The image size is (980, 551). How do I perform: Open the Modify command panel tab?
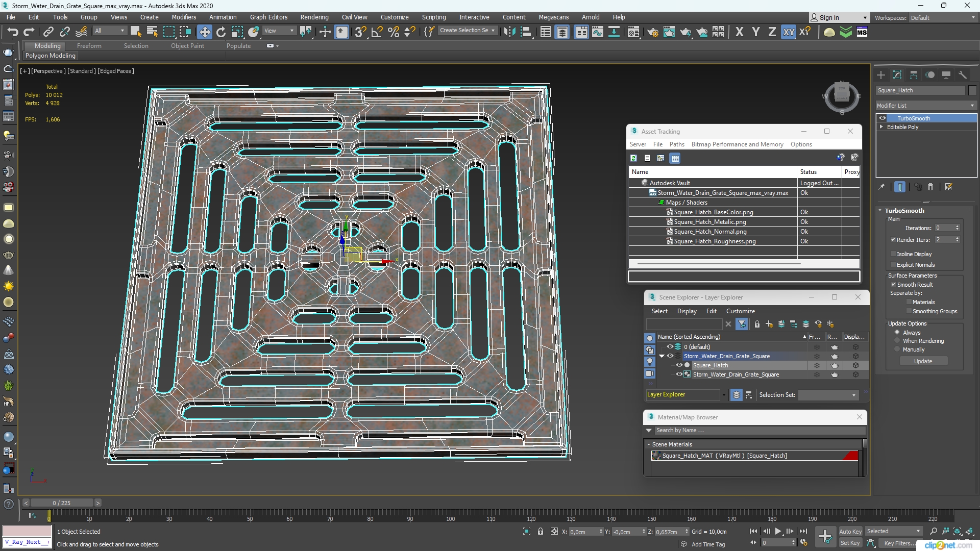[897, 75]
